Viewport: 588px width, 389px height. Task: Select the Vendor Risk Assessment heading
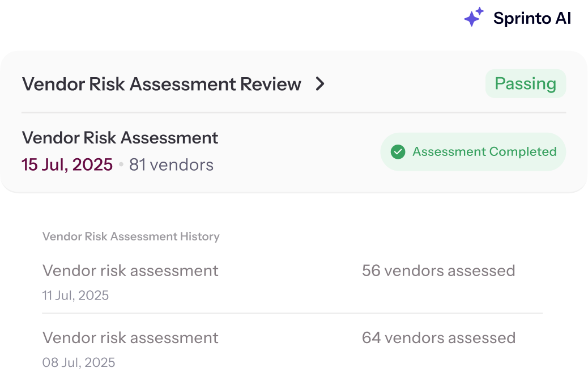(x=120, y=138)
